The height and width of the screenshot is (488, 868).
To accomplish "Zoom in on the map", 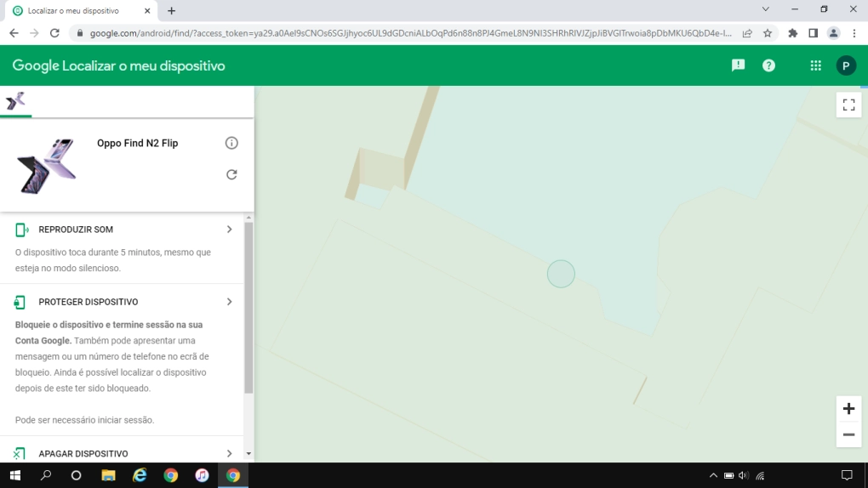I will 848,409.
